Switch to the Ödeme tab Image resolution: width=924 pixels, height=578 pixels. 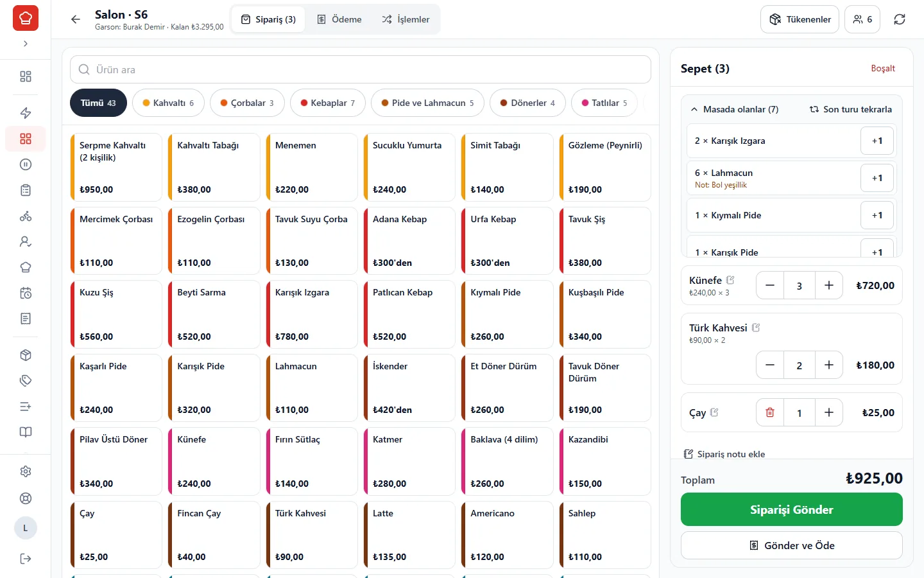pyautogui.click(x=339, y=19)
